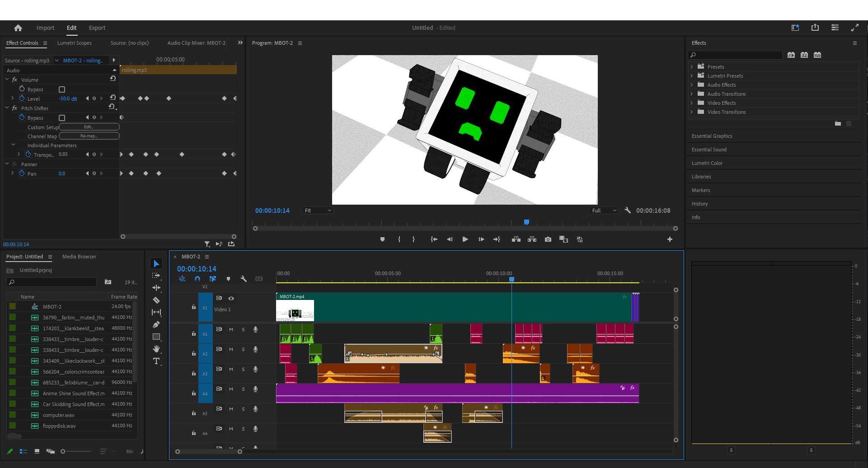Switch to Media Browser tab
The height and width of the screenshot is (468, 868).
click(x=79, y=257)
